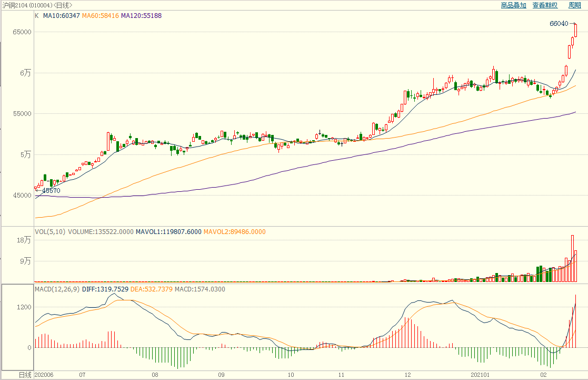Click the VOLUME:135522.0000 value
This screenshot has width=588, height=380.
(101, 232)
